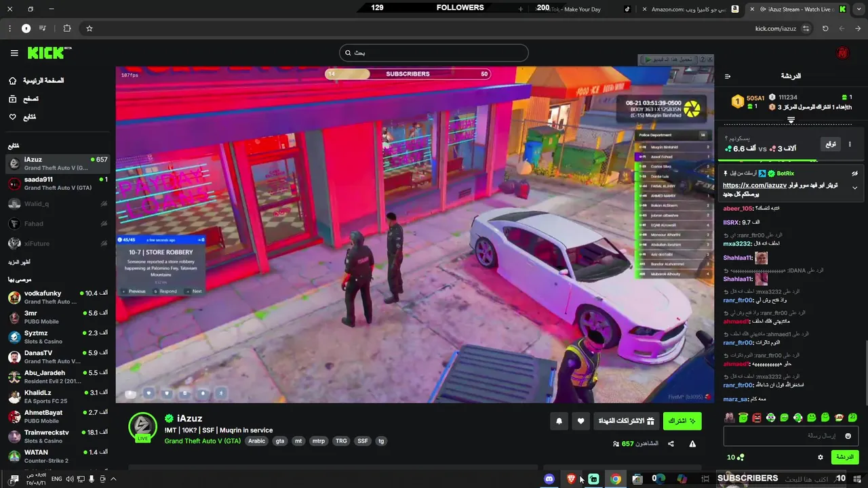Open the emoji picker in the chat box

[848, 436]
